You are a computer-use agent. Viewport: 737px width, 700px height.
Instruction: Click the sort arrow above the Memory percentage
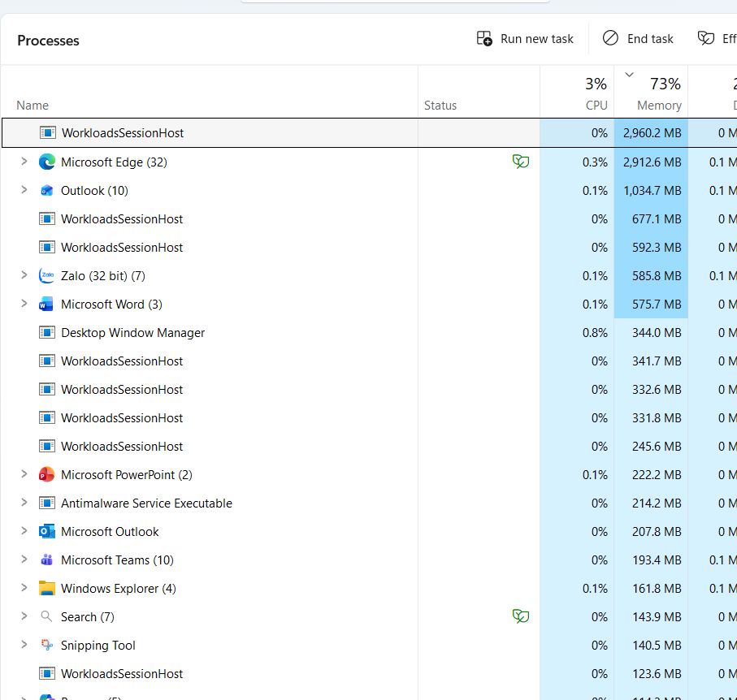click(630, 75)
